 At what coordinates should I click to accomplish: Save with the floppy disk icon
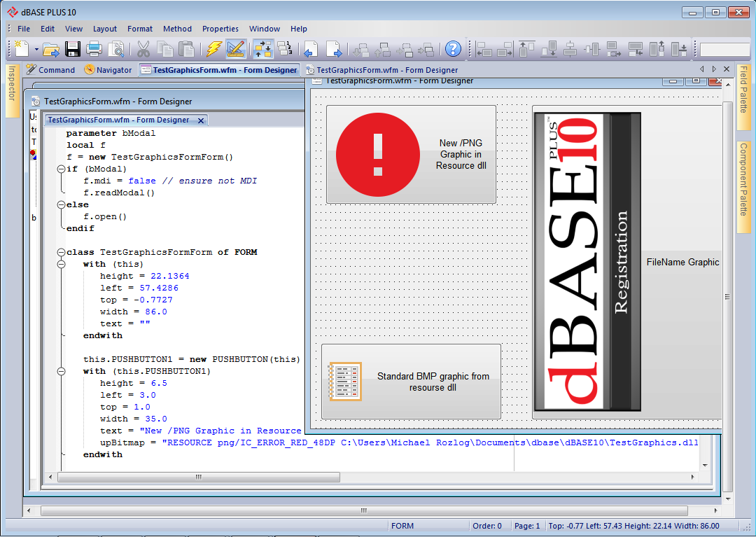tap(73, 49)
